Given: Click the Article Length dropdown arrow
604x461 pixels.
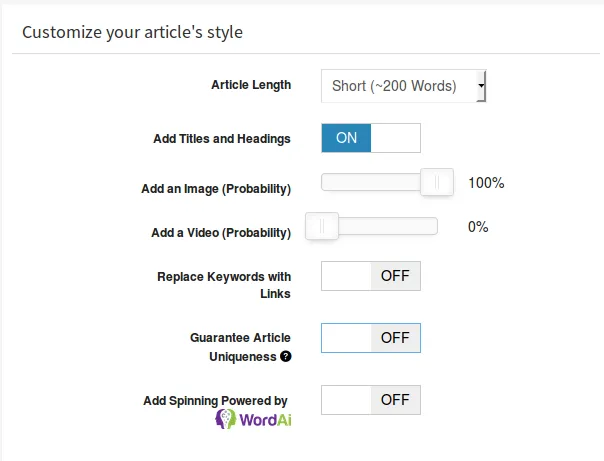Looking at the screenshot, I should point(481,86).
